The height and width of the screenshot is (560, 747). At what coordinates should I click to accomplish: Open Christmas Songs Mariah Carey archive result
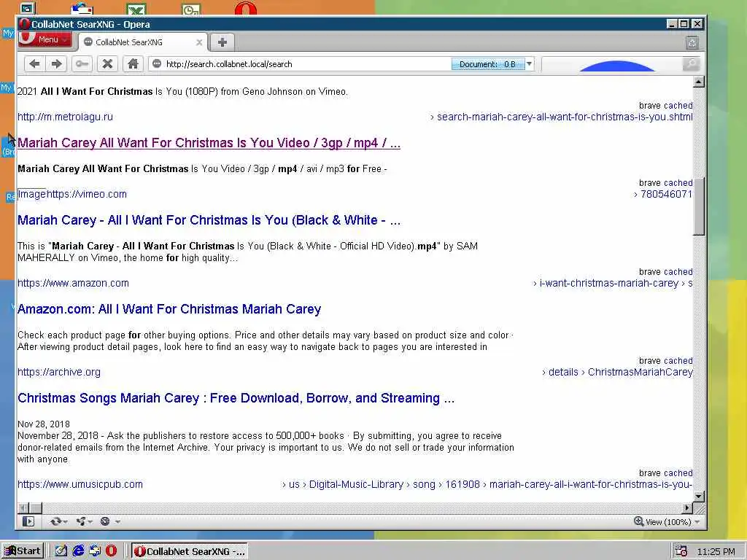pyautogui.click(x=236, y=398)
